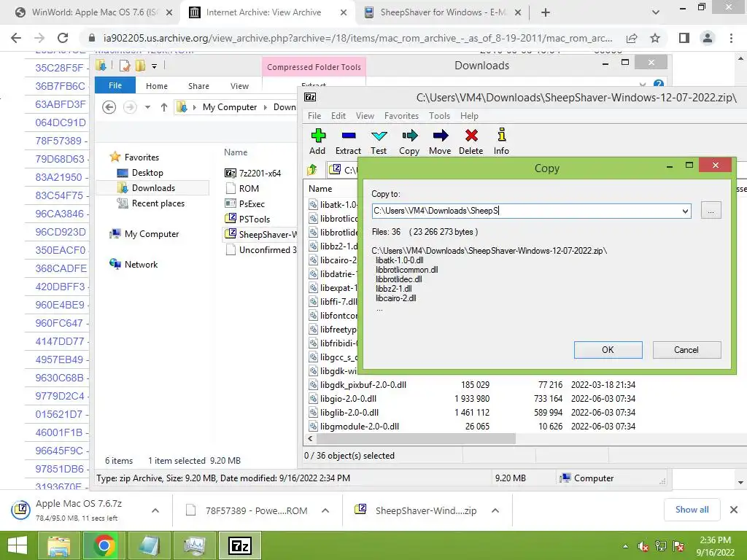This screenshot has height=560, width=747.
Task: Bookmark page with star icon
Action: click(655, 38)
